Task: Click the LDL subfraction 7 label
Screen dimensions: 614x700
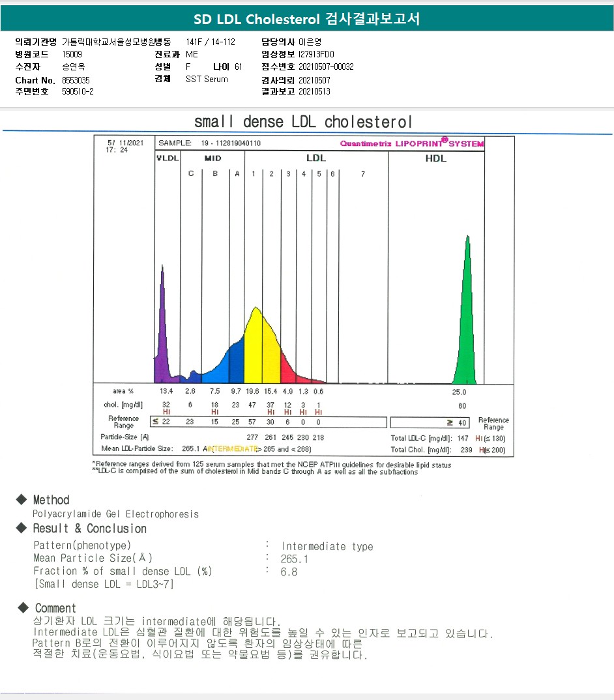Action: point(363,174)
